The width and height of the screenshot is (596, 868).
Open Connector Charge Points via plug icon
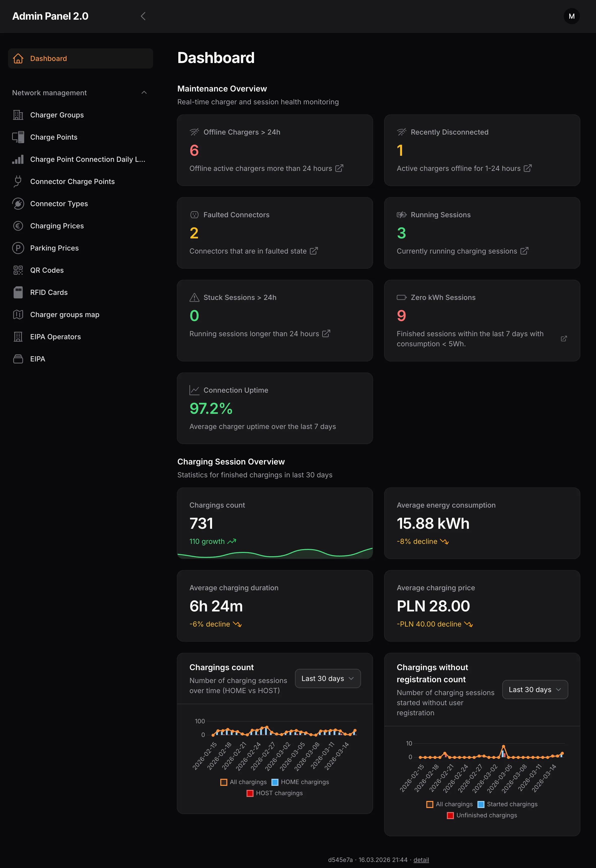pyautogui.click(x=18, y=182)
